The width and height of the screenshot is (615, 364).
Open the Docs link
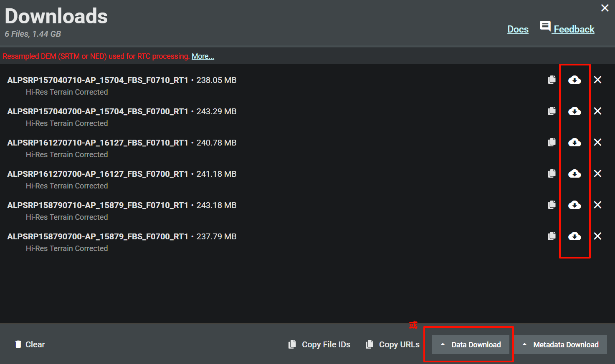pyautogui.click(x=518, y=29)
